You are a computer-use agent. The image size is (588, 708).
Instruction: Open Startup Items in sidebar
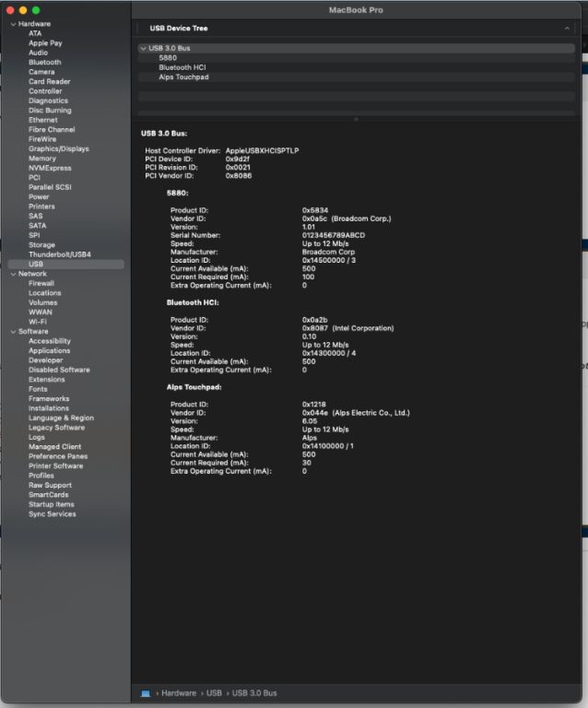tap(52, 504)
